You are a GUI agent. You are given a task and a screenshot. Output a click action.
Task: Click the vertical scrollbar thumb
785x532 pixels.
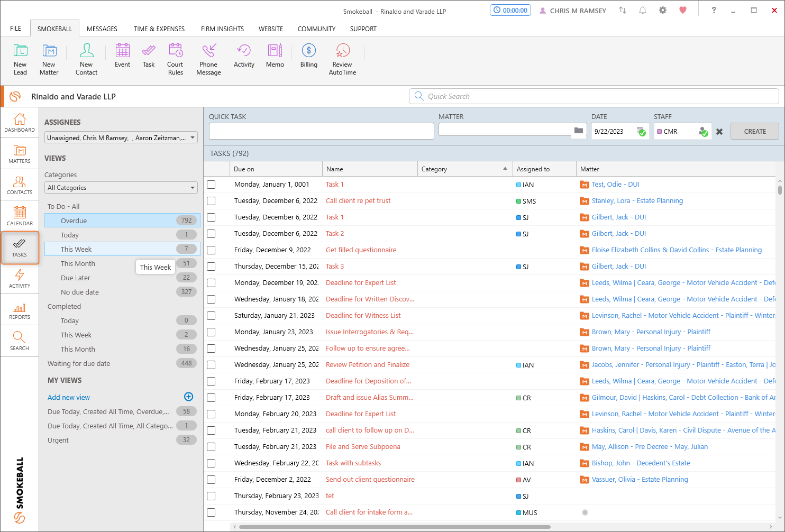pyautogui.click(x=780, y=189)
